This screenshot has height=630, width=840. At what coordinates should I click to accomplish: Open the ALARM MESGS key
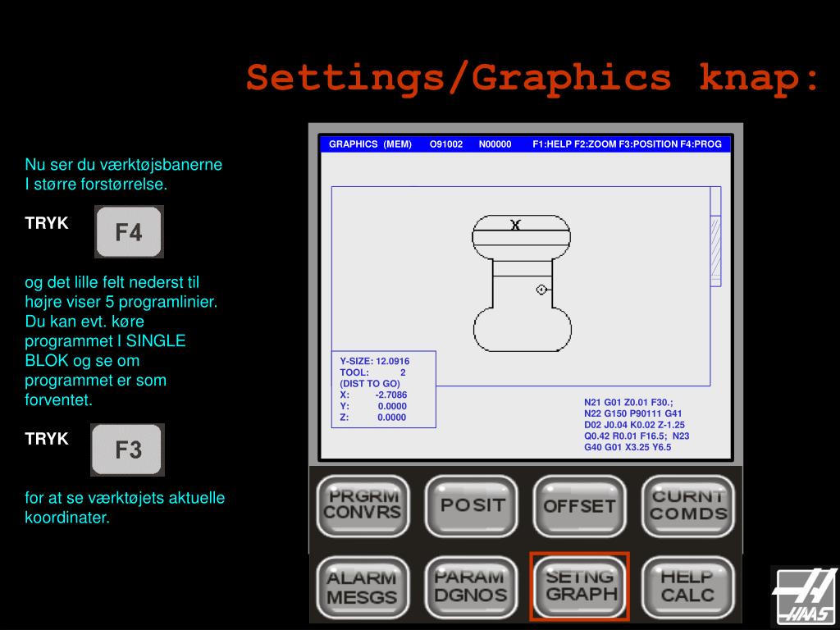pos(363,587)
